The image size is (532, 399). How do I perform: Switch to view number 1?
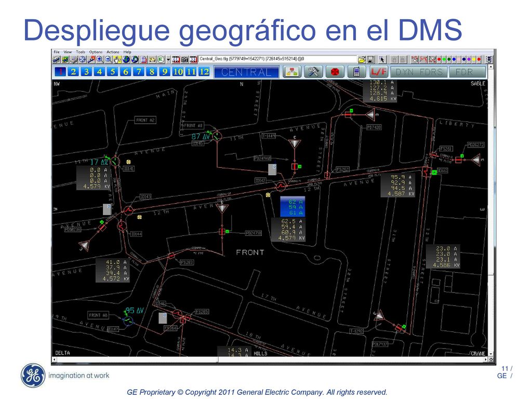60,72
